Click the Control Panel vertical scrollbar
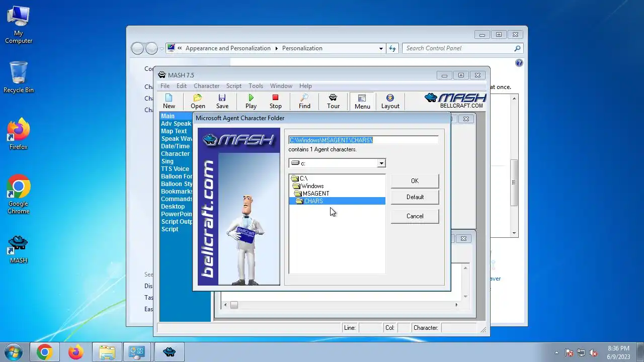The height and width of the screenshot is (362, 644). 514,166
